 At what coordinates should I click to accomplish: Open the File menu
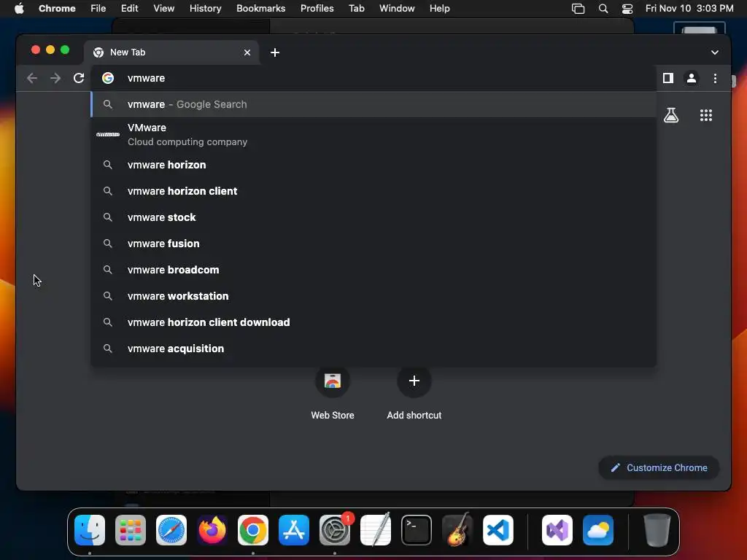[x=98, y=9]
